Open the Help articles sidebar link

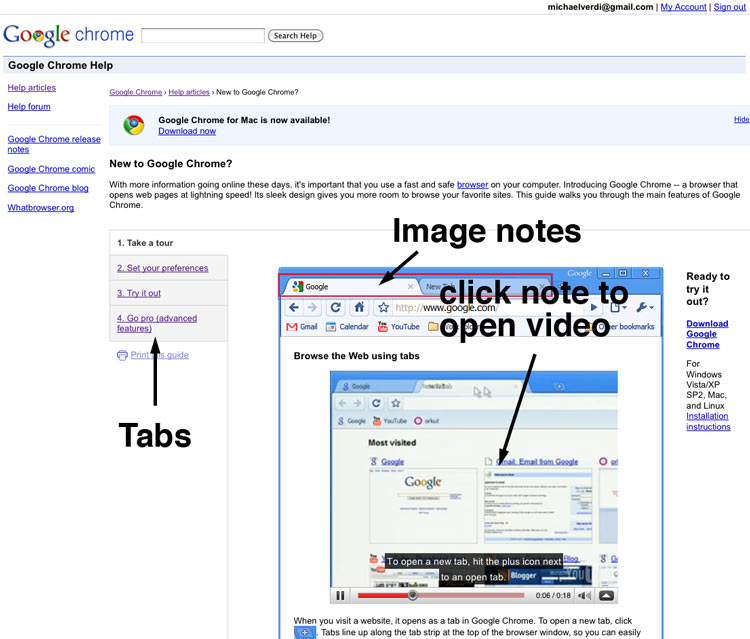[x=32, y=88]
